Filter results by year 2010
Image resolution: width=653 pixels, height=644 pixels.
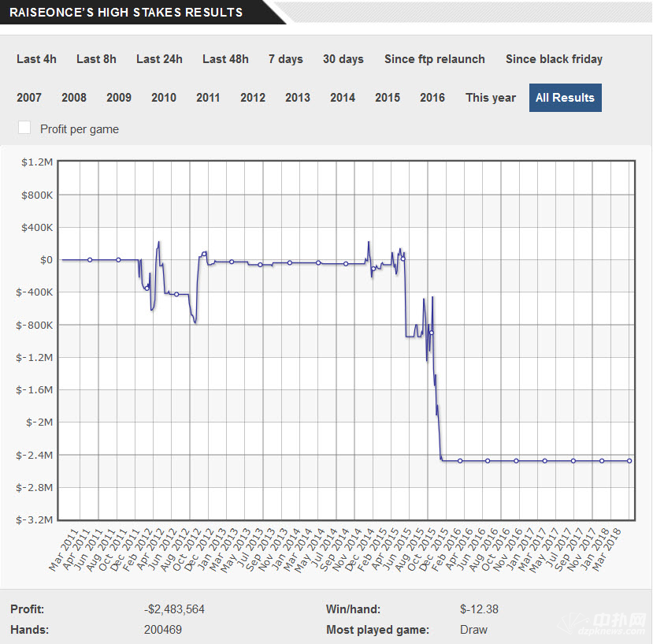point(164,98)
